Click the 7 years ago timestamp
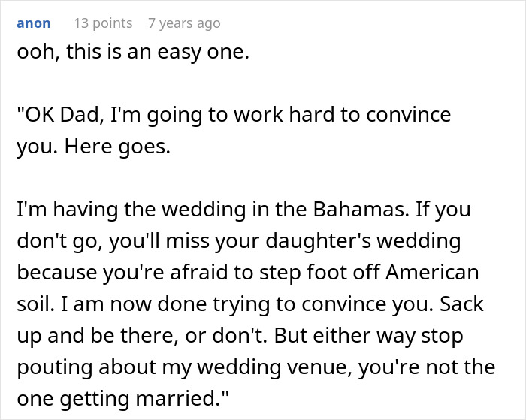This screenshot has height=420, width=526. tap(184, 23)
